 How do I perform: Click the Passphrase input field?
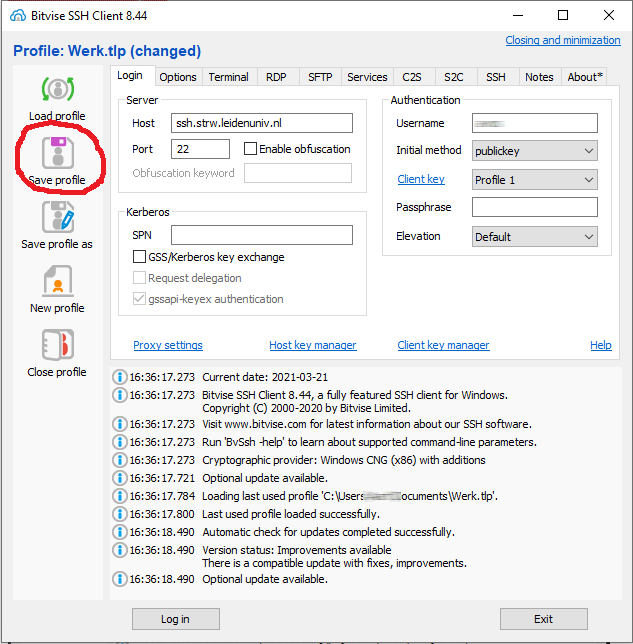coord(534,207)
